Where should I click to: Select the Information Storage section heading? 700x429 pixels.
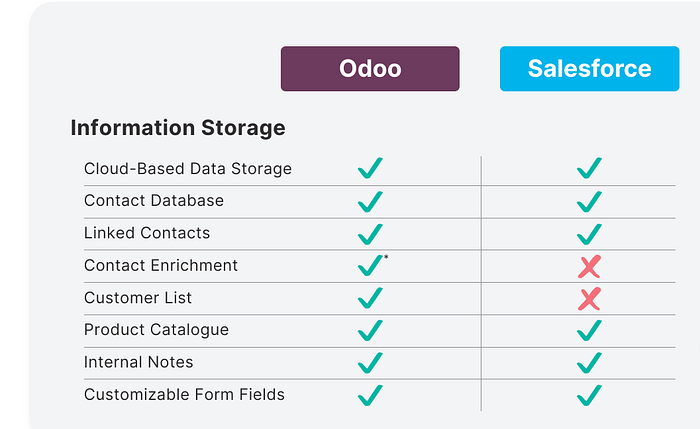click(178, 128)
